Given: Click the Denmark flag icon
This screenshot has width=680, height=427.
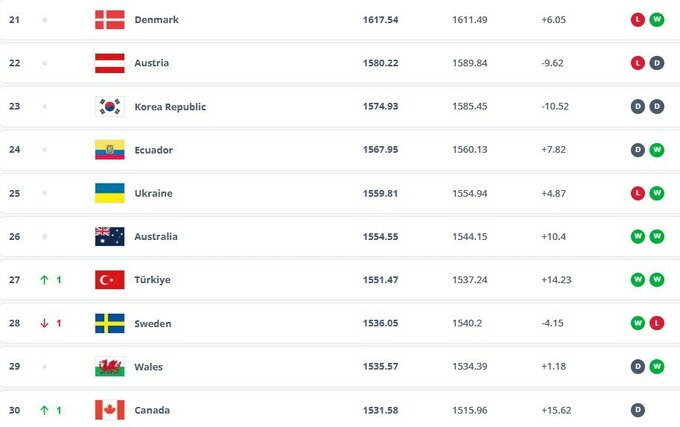Looking at the screenshot, I should click(x=109, y=20).
